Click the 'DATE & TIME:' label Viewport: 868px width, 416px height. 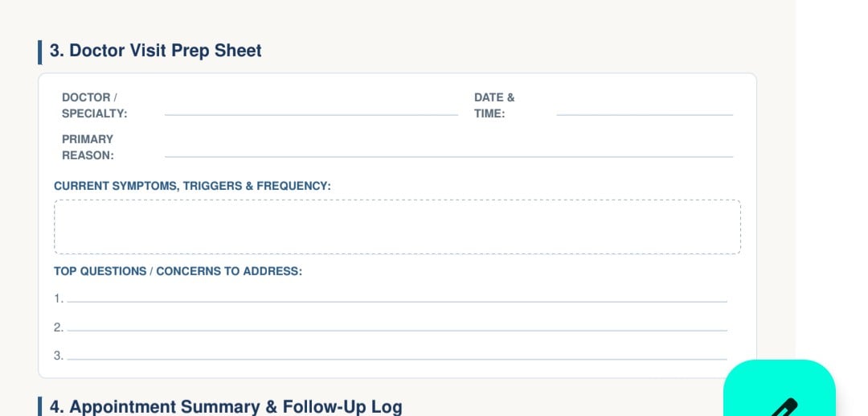494,105
